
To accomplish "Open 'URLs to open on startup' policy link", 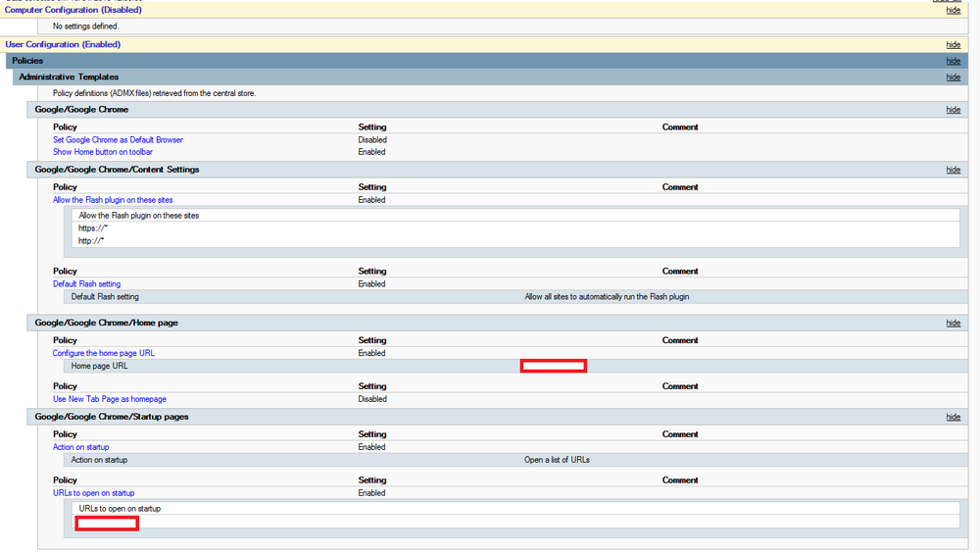I will pos(93,493).
